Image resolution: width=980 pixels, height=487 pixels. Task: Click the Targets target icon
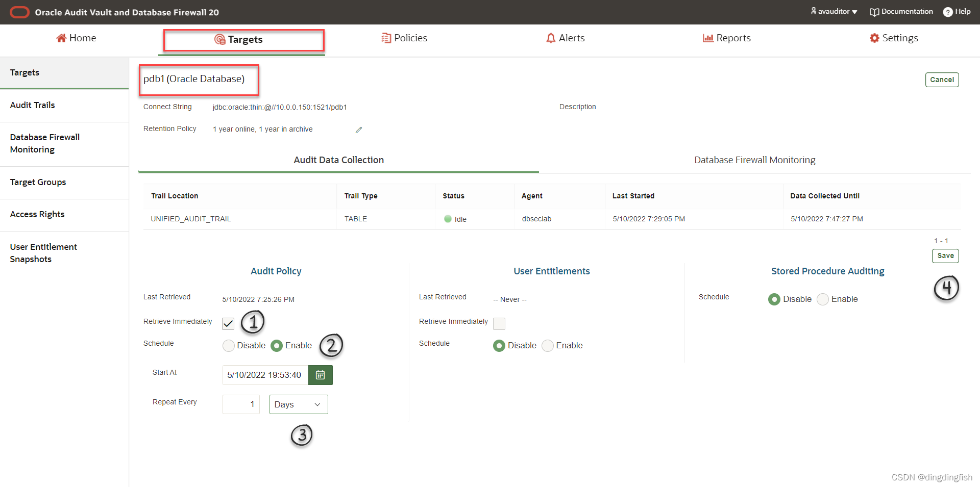pyautogui.click(x=220, y=39)
